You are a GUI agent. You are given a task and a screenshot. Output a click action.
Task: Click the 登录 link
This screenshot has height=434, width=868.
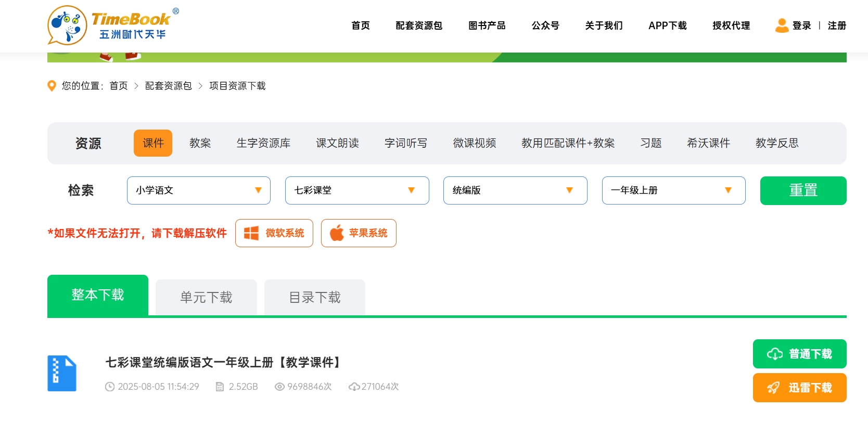tap(802, 25)
